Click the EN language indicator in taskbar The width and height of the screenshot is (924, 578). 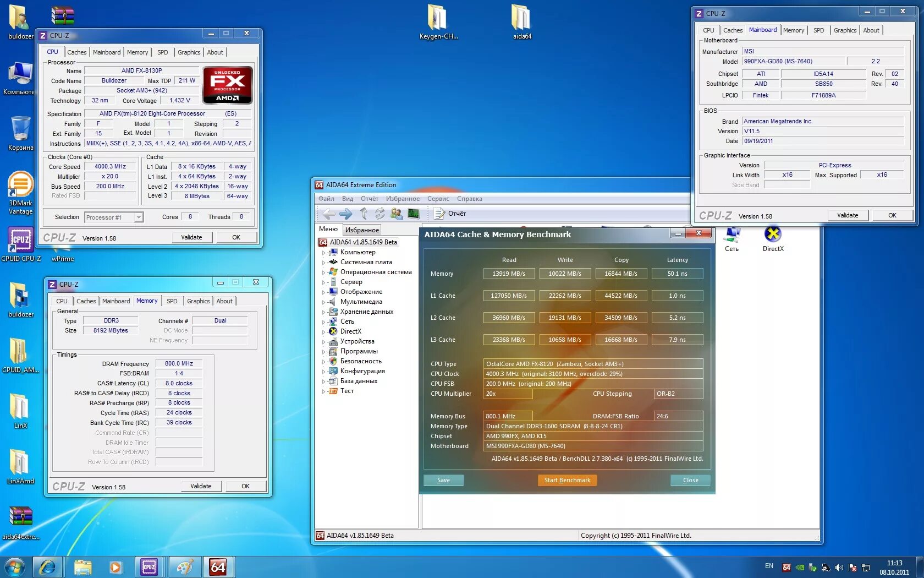coord(769,566)
